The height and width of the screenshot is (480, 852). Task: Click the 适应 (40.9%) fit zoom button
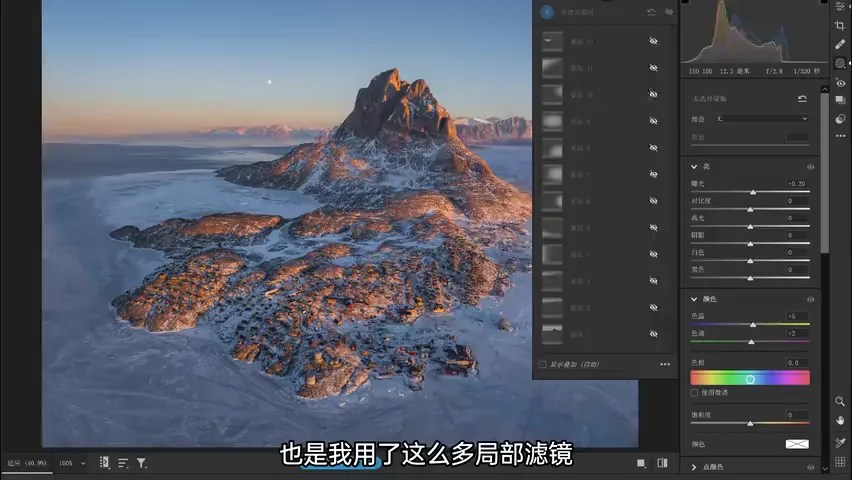pos(27,463)
